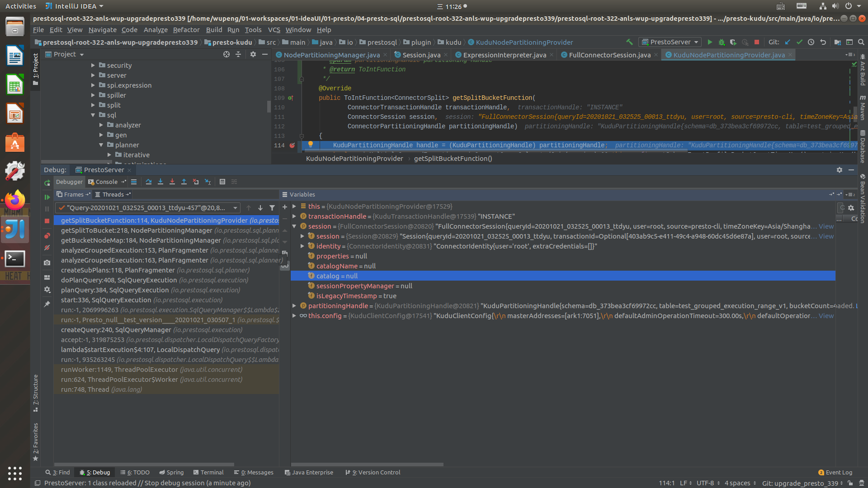
Task: Open the thread selector dropdown showing Query-20201021
Action: [235, 208]
